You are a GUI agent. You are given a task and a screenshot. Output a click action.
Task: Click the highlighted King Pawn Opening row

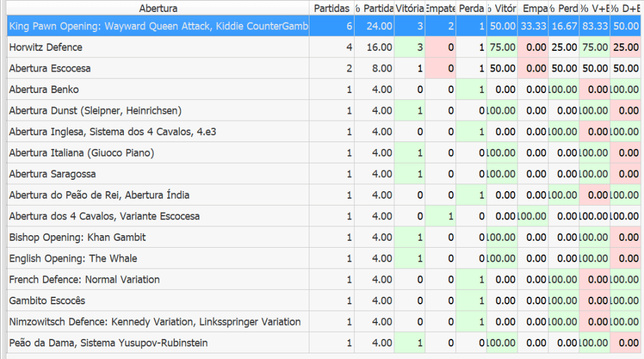[158, 26]
